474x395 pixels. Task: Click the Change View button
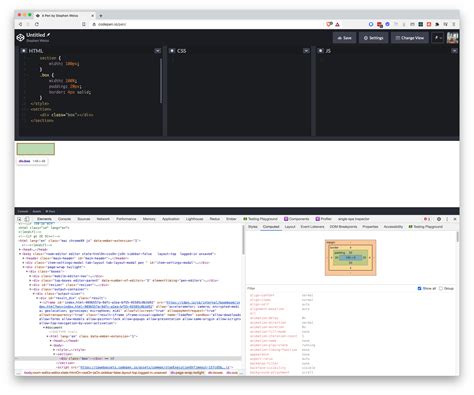[x=410, y=38]
